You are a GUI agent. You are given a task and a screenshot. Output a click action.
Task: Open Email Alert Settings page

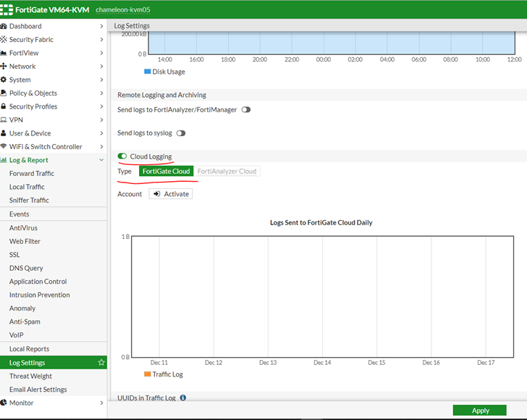coord(38,390)
